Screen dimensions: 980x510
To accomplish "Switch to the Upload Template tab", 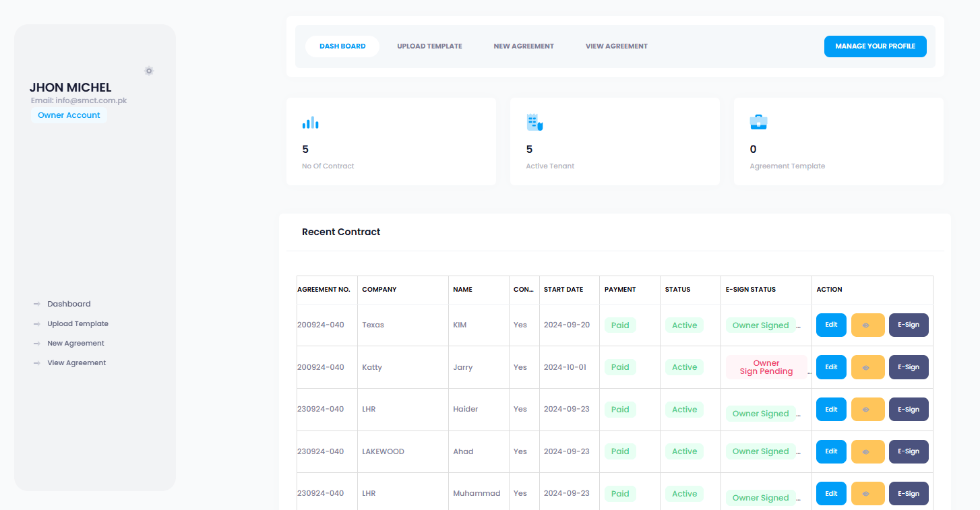I will (429, 46).
